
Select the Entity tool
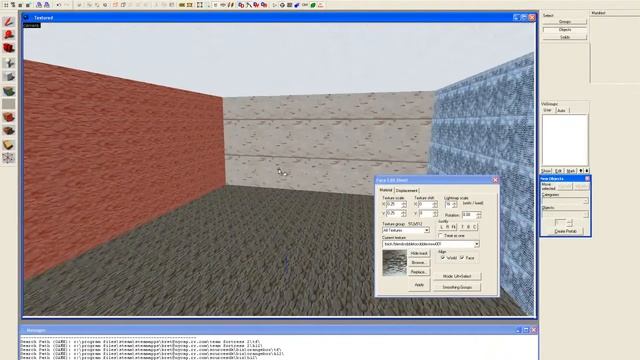9,62
